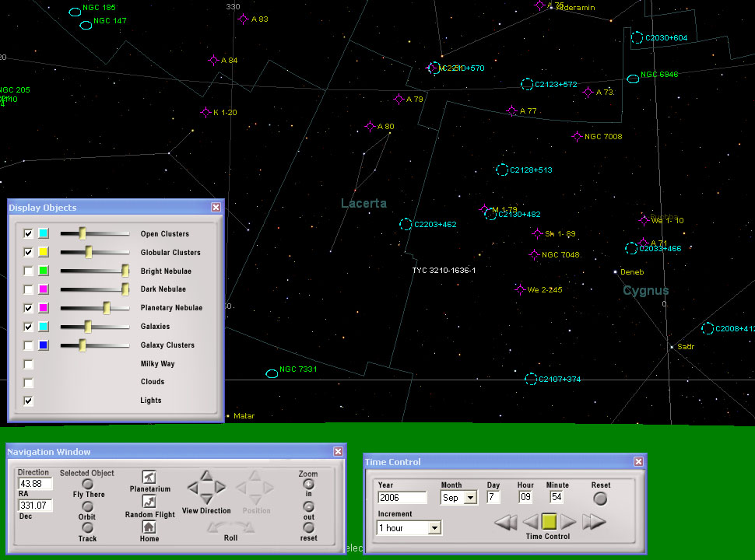Open the Month dropdown showing Sep
Screen dimensions: 755x560
pos(470,498)
